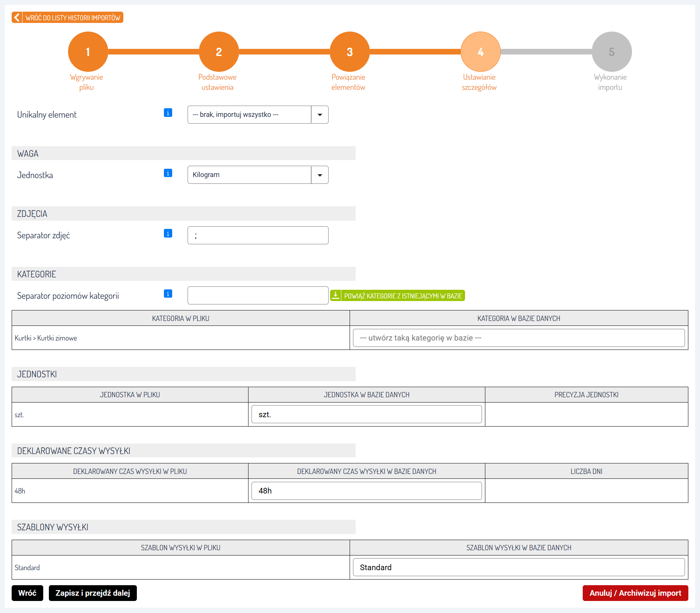Select step 5 Wykonanie importu
Viewport: 700px width, 613px height.
tap(612, 52)
